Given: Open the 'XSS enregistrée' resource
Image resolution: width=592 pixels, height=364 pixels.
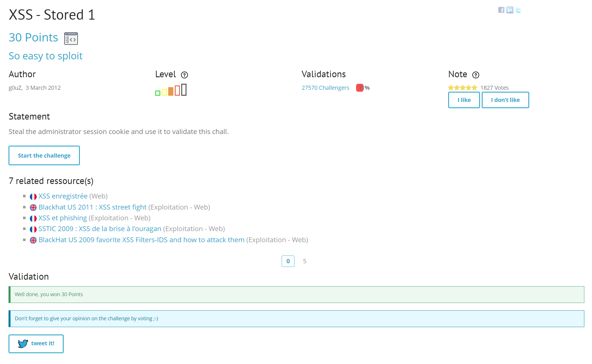Looking at the screenshot, I should tap(63, 196).
